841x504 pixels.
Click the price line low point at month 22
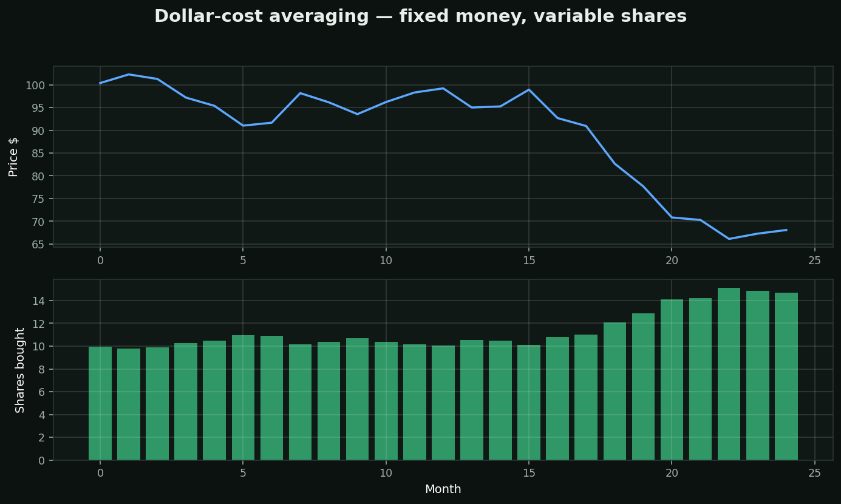pyautogui.click(x=729, y=239)
